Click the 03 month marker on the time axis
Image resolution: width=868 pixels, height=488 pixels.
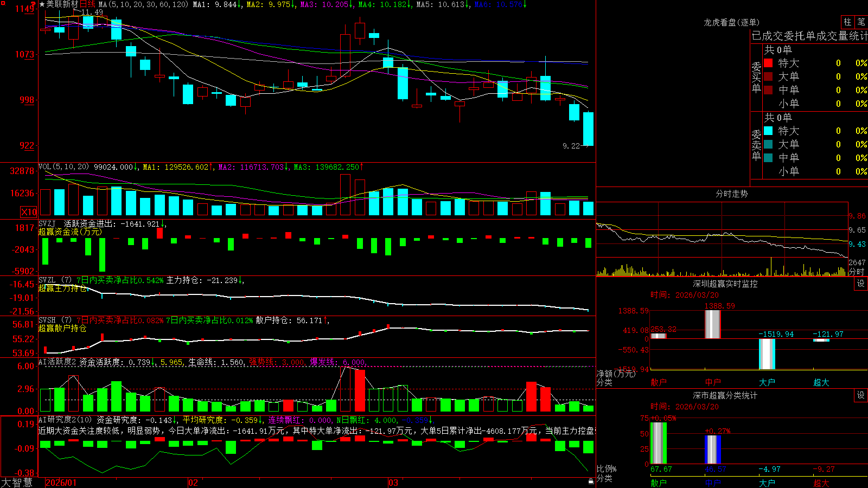[x=393, y=483]
